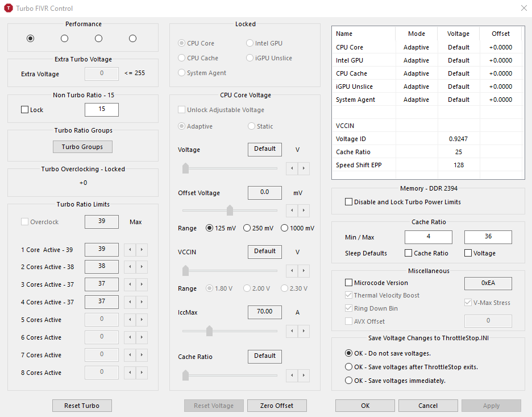Open the Turbo Groups dialog
This screenshot has height=417, width=532.
tap(82, 147)
